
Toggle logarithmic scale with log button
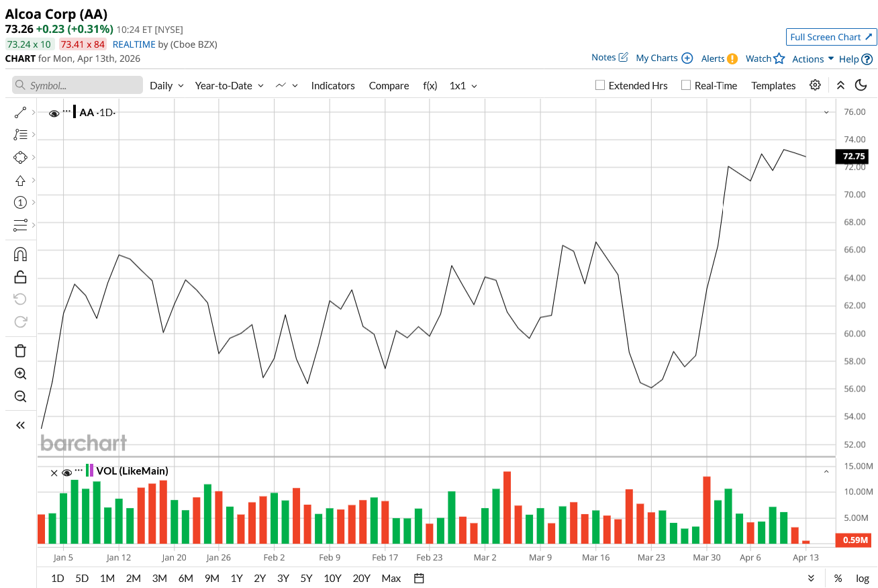[863, 578]
